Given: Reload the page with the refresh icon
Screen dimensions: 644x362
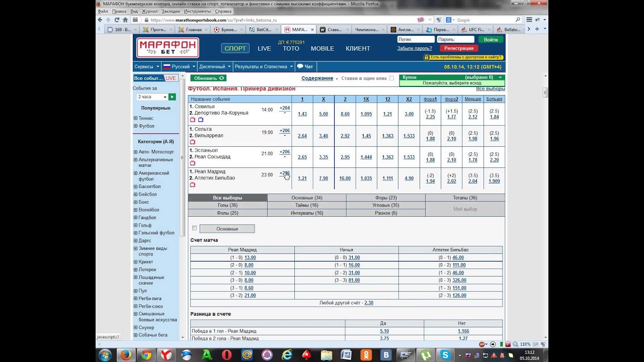Looking at the screenshot, I should [x=117, y=20].
